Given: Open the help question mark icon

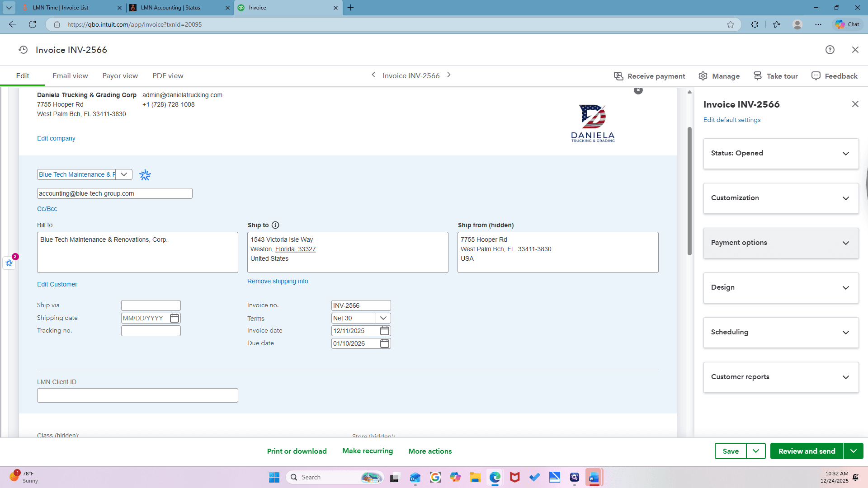Looking at the screenshot, I should point(830,50).
